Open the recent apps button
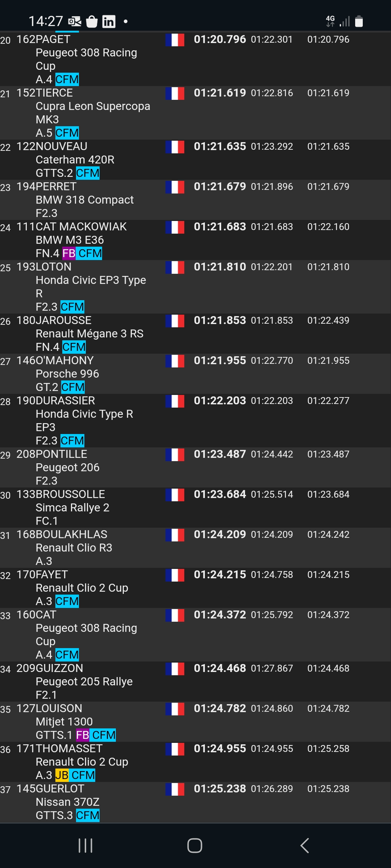Screen dimensions: 391x868 (x=85, y=846)
